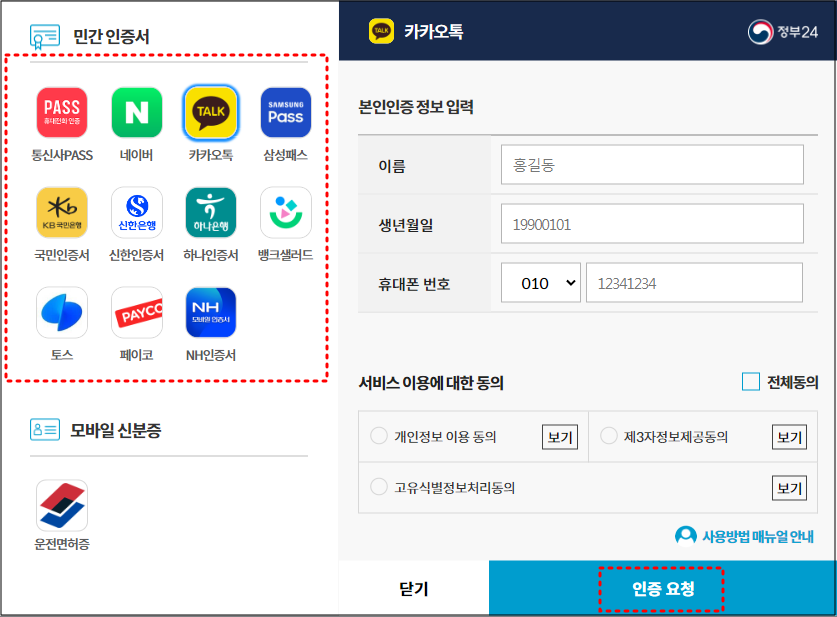
Task: Check the 전체동의 checkbox
Action: coord(751,382)
